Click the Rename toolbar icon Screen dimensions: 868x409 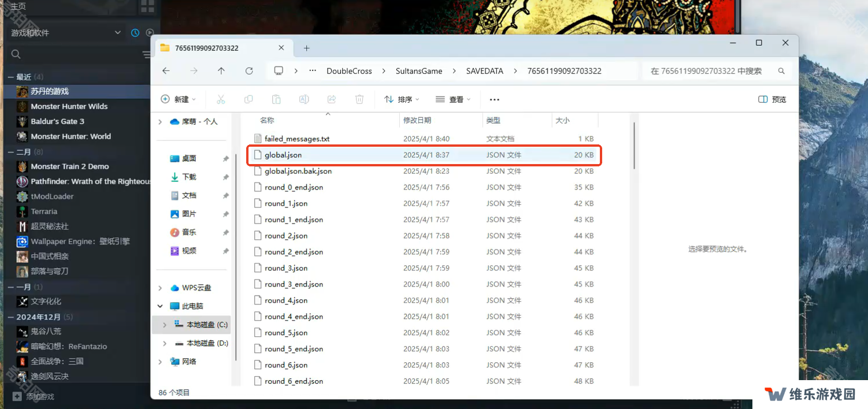tap(304, 99)
